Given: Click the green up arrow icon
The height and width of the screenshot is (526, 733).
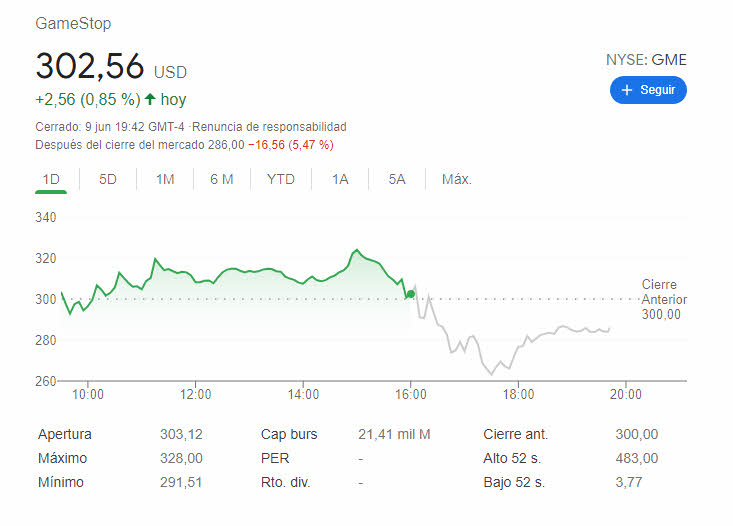Looking at the screenshot, I should click(x=150, y=99).
